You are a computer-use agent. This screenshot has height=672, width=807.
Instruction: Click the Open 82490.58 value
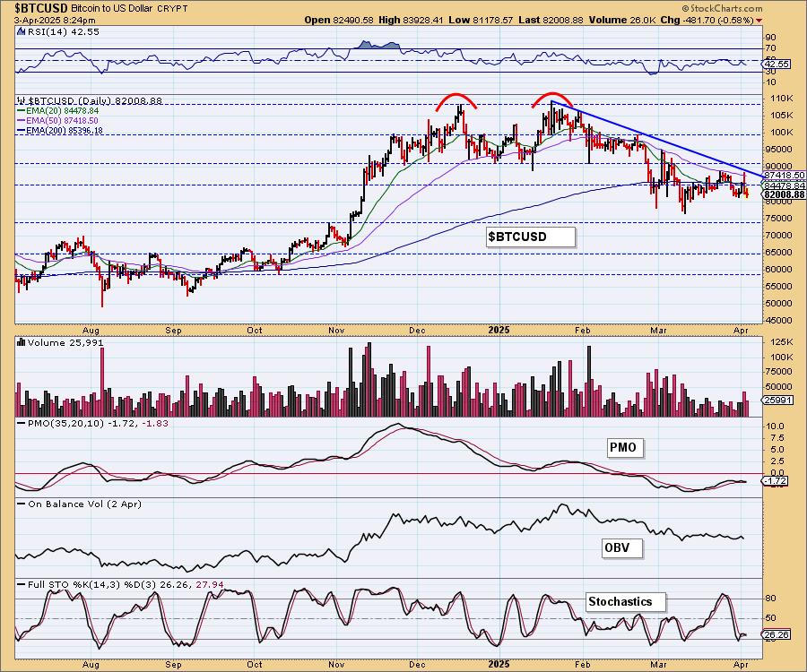[339, 20]
